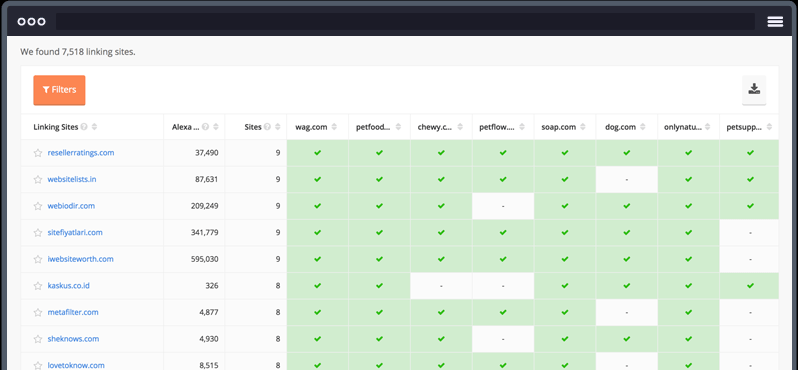Click the petsupp checkmark for kaskus.co.id
This screenshot has width=798, height=370.
tap(750, 286)
